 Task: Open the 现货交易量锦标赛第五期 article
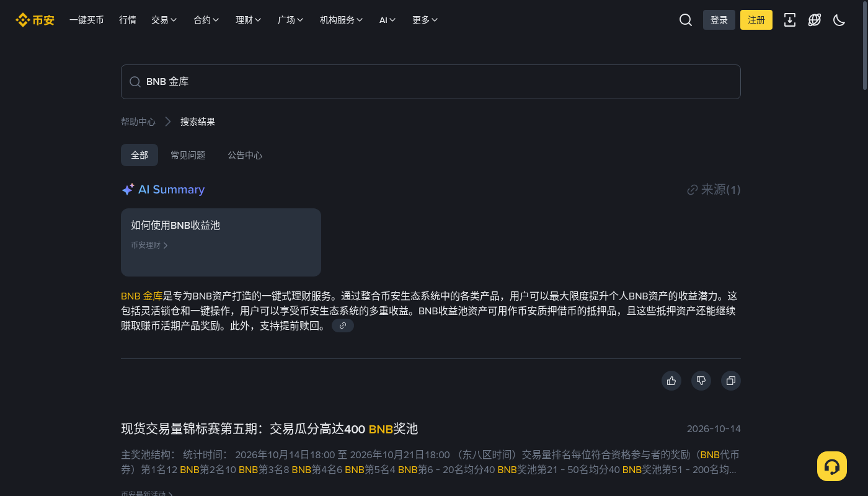tap(270, 429)
